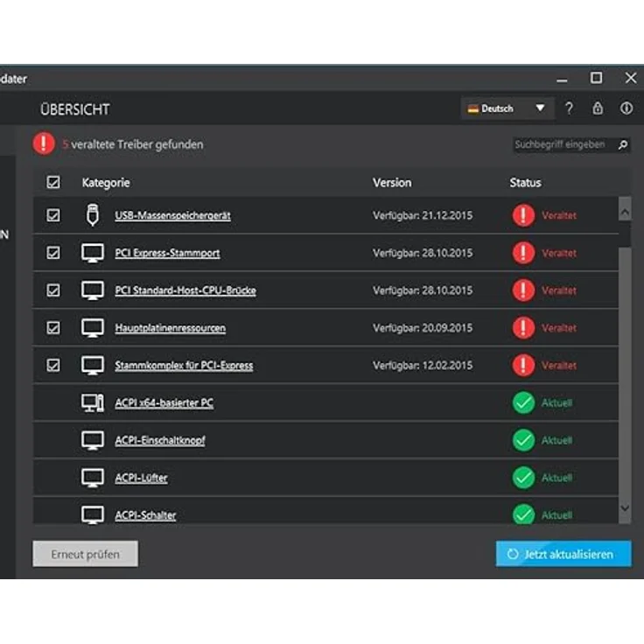The image size is (644, 644).
Task: Click red warning icon in PCI Express-Stammport row
Action: click(523, 253)
